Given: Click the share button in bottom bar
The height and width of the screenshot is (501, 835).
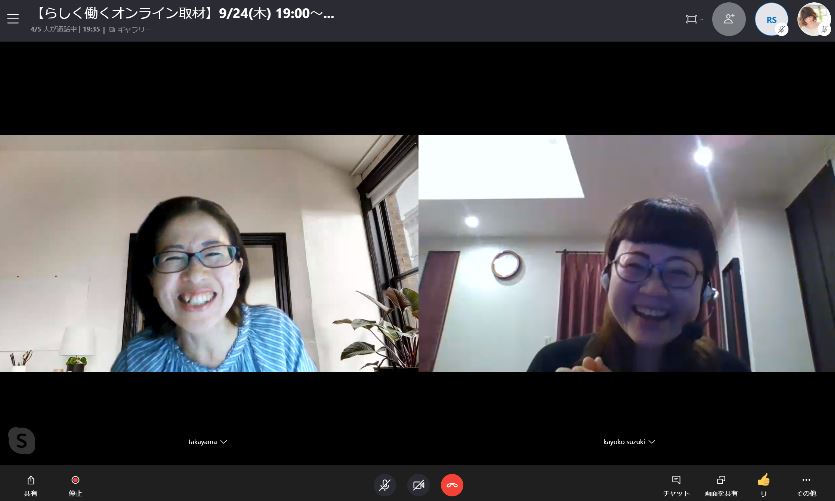Looking at the screenshot, I should coord(30,485).
